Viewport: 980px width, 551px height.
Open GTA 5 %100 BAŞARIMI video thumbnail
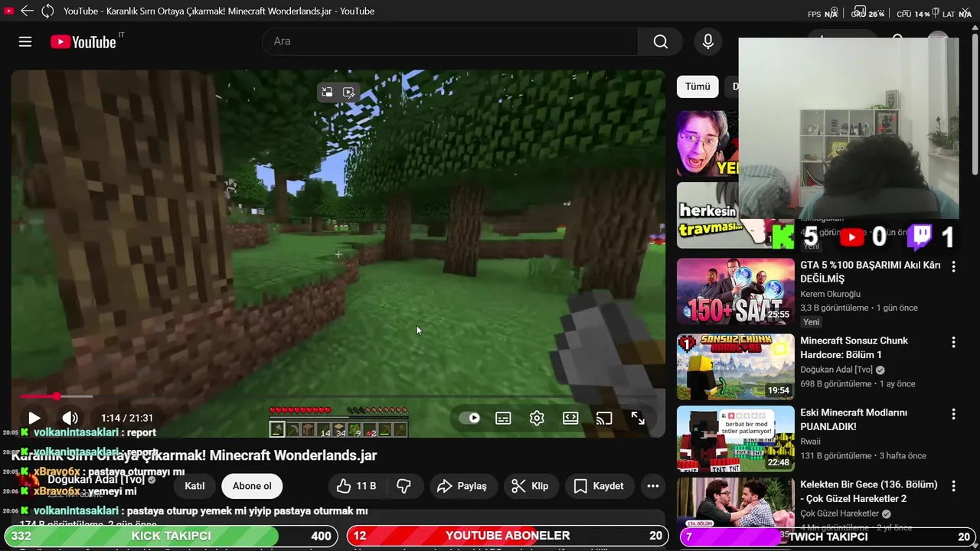click(736, 292)
